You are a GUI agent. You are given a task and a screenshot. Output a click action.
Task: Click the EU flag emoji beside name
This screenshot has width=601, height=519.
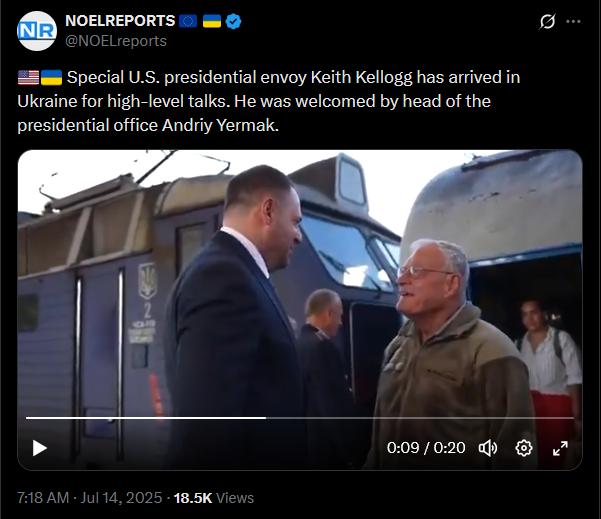[x=188, y=21]
